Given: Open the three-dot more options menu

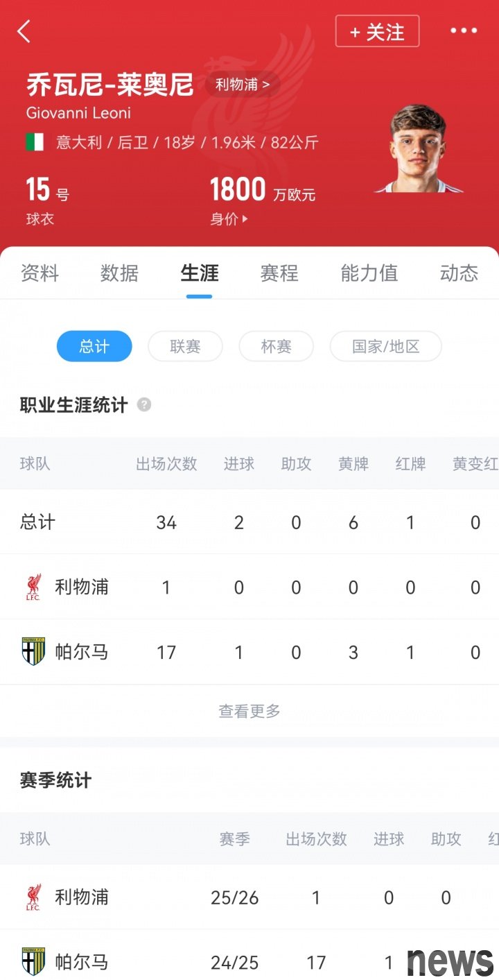Looking at the screenshot, I should tap(464, 31).
